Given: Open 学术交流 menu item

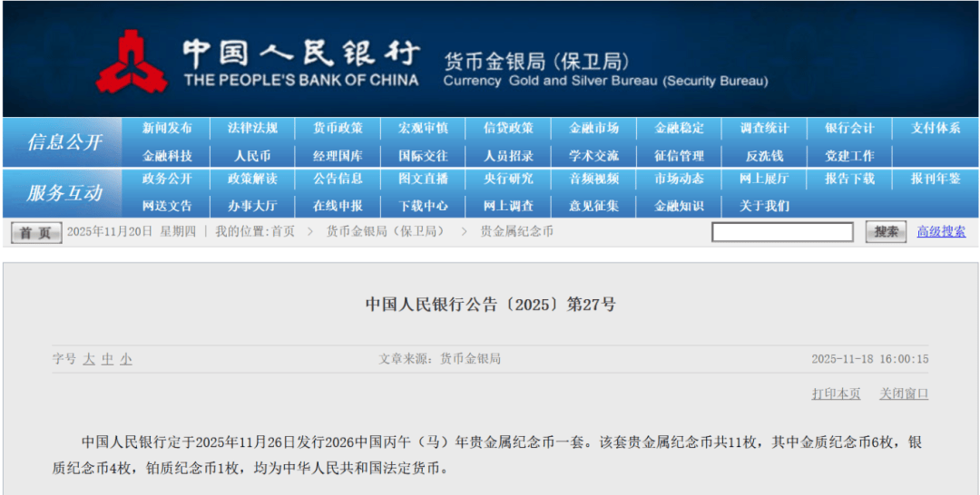Looking at the screenshot, I should 593,155.
